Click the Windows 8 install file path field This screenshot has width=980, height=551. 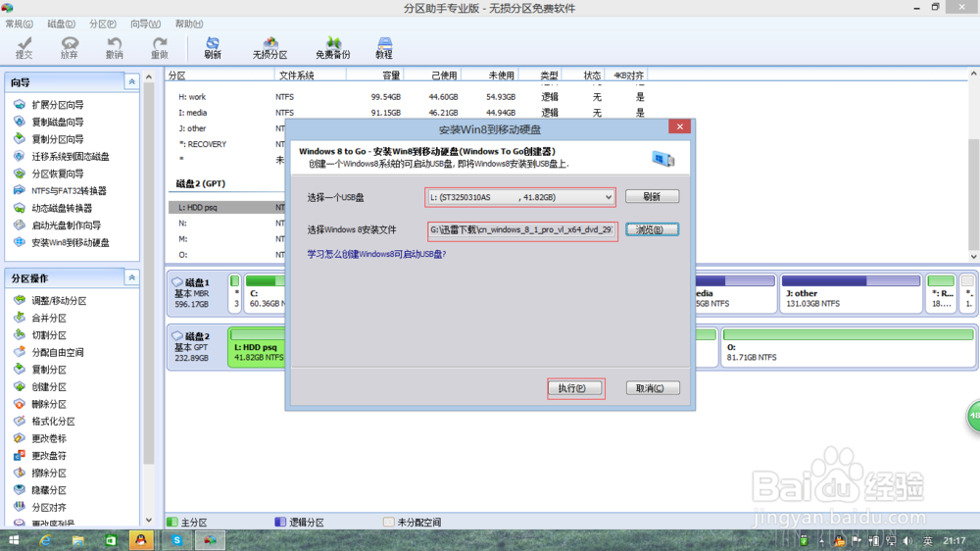[522, 230]
